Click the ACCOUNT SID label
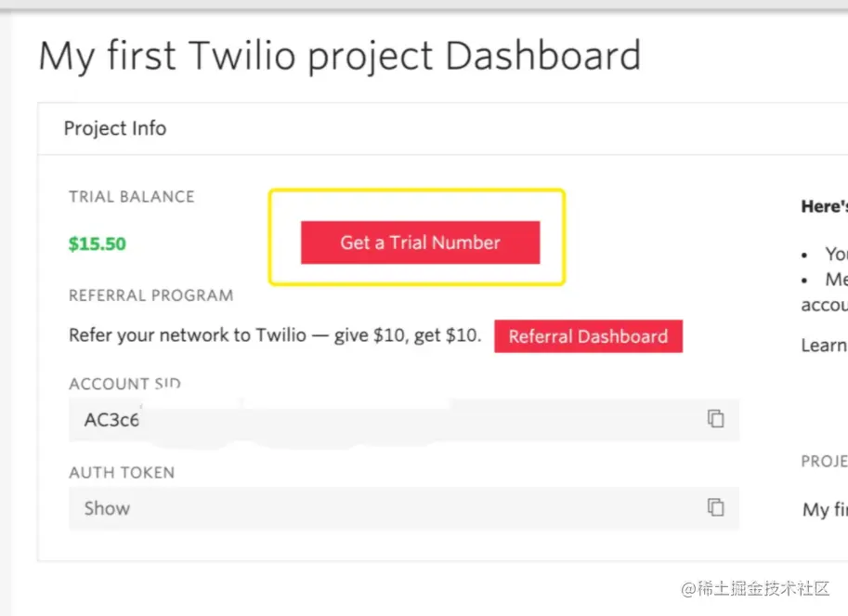The width and height of the screenshot is (848, 616). pyautogui.click(x=124, y=384)
